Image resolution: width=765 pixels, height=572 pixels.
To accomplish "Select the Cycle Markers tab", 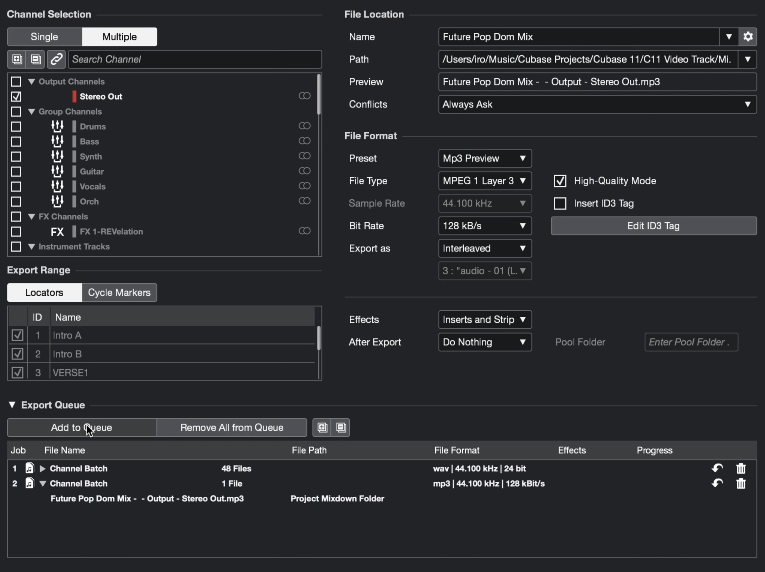I will pos(119,292).
